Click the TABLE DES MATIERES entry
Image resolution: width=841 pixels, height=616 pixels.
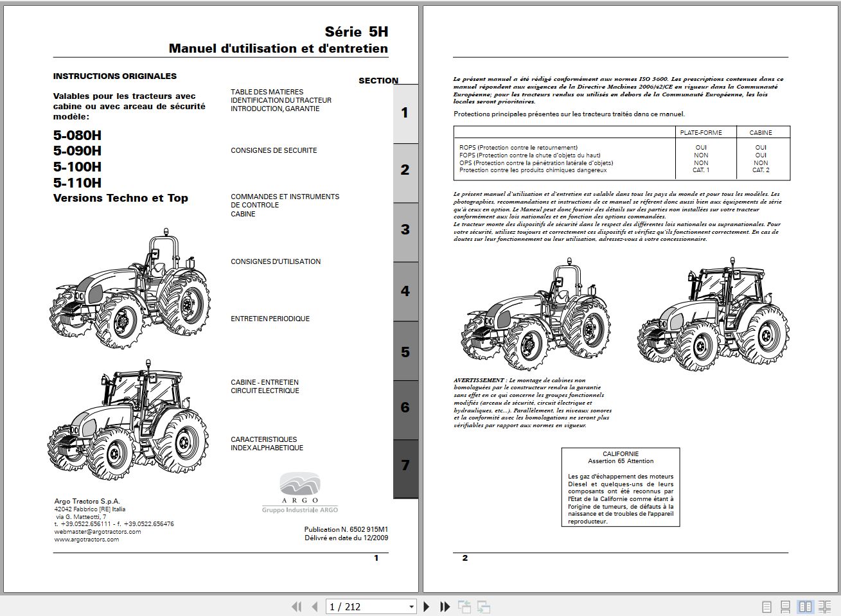[267, 92]
